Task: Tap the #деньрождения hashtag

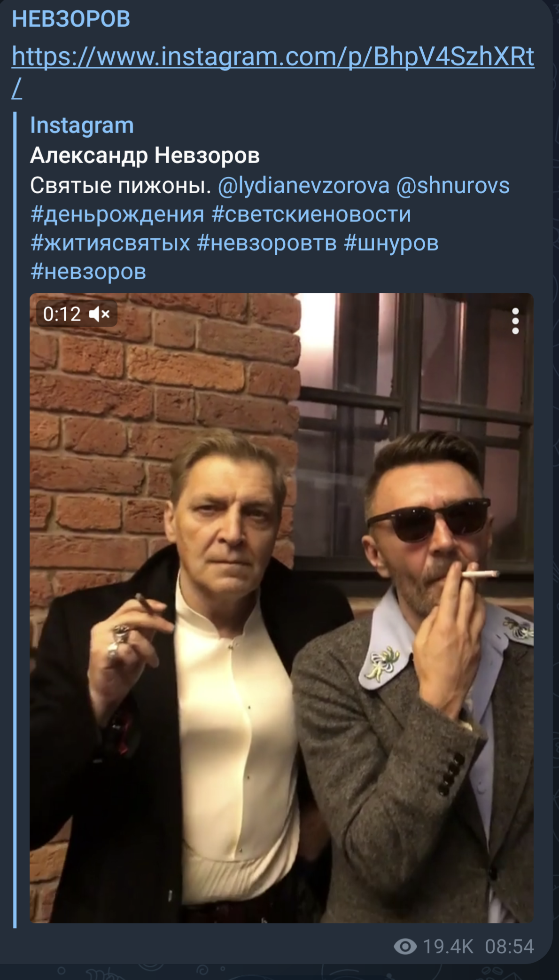Action: (117, 214)
